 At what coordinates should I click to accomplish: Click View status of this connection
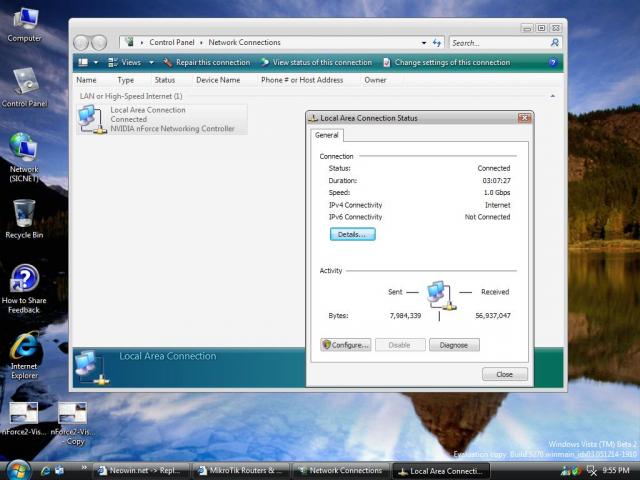coord(316,62)
